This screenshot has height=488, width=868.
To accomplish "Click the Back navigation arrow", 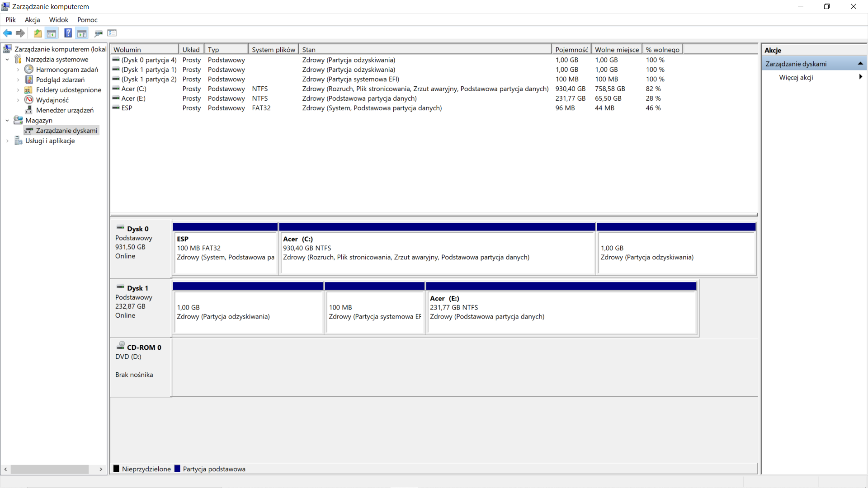I will [x=7, y=33].
